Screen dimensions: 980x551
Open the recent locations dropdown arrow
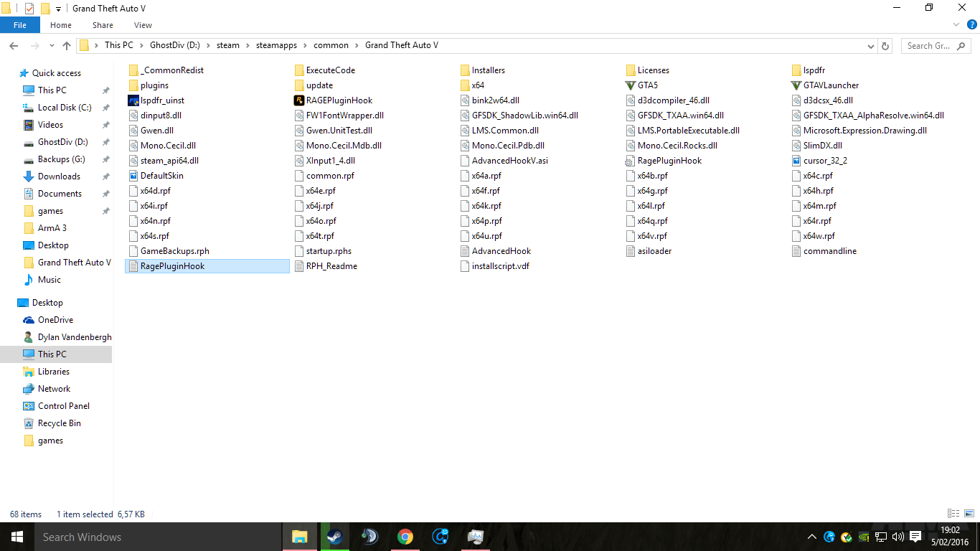[51, 45]
